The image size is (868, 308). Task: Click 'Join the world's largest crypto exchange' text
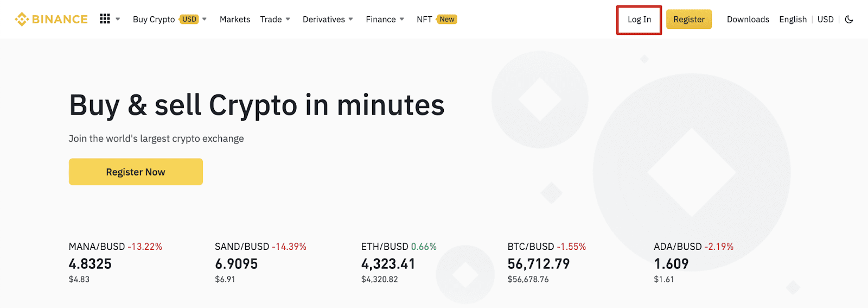pos(156,139)
